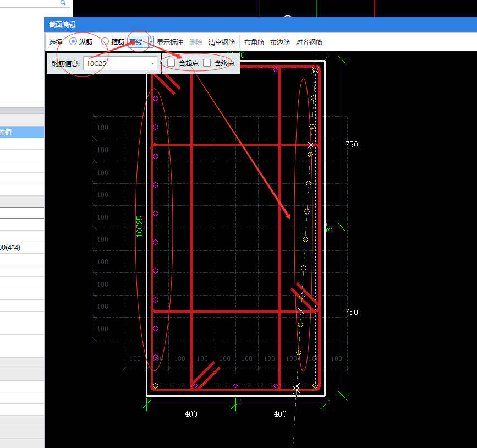Enable the 含终点 checkbox

point(207,63)
